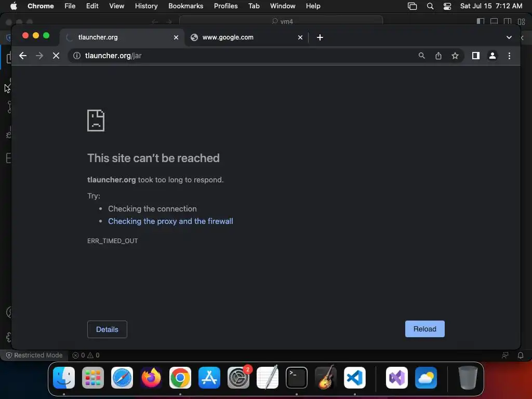Click the Chrome icon in the Dock
Image resolution: width=532 pixels, height=399 pixels.
(x=180, y=378)
